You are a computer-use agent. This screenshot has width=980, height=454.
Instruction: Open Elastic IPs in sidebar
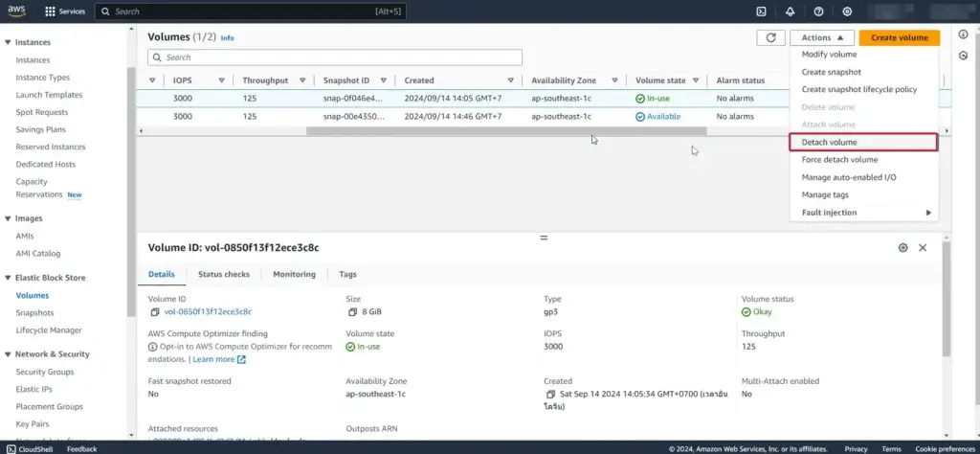(33, 390)
